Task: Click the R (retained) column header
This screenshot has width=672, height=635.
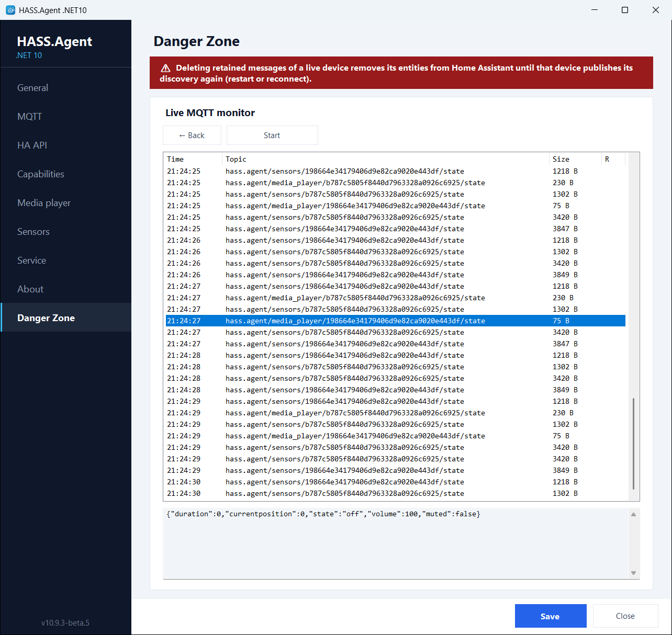Action: tap(613, 159)
